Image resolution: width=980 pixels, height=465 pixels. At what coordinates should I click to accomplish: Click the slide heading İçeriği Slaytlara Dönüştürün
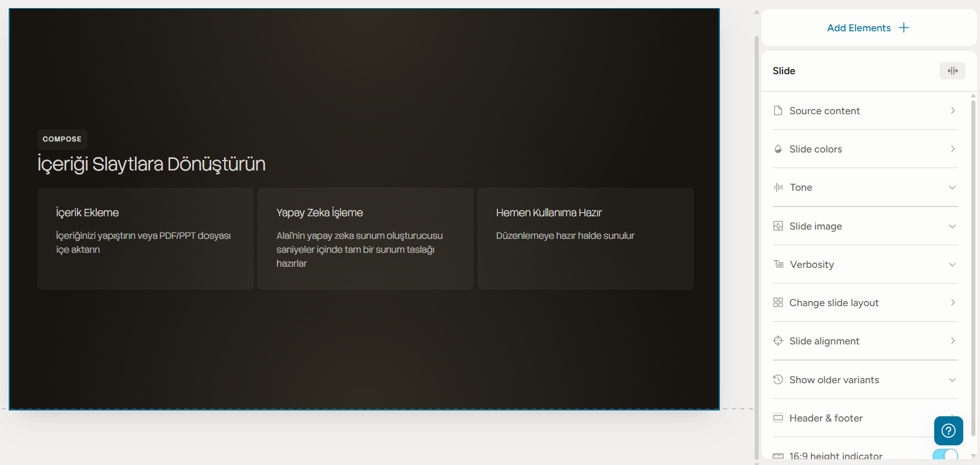click(x=151, y=164)
